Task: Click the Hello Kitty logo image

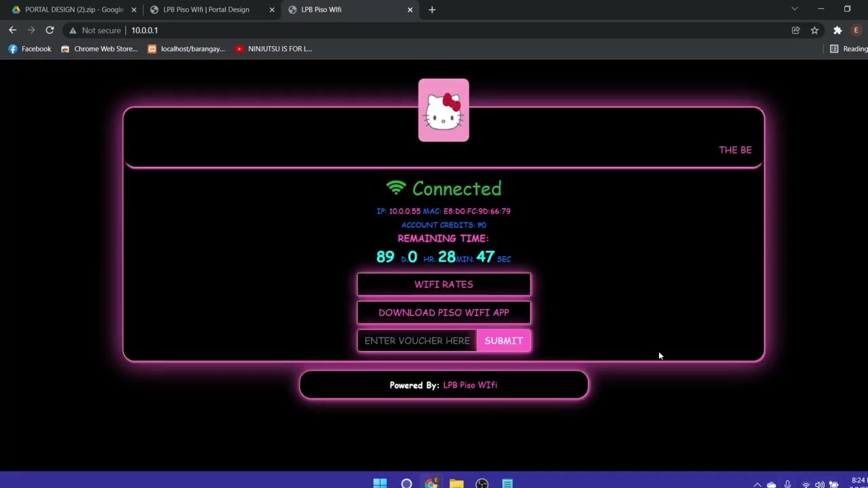Action: pos(443,110)
